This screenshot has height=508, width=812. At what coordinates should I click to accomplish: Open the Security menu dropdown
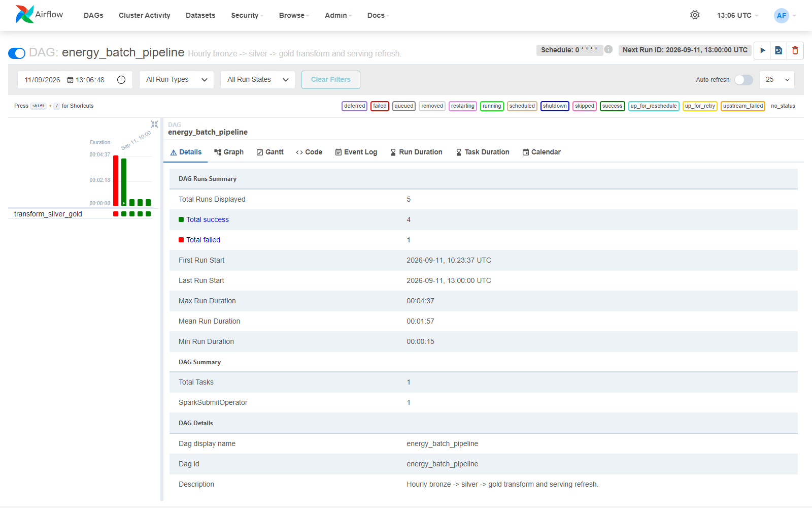coord(247,15)
